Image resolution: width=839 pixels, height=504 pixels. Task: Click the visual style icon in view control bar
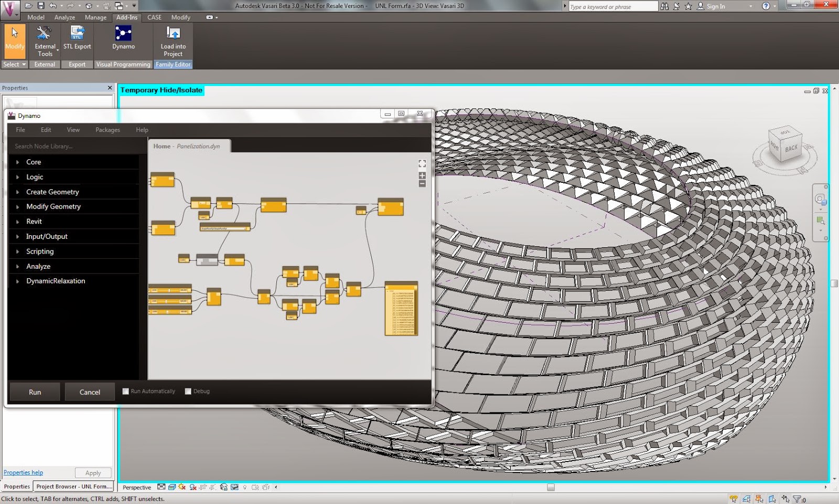click(171, 487)
